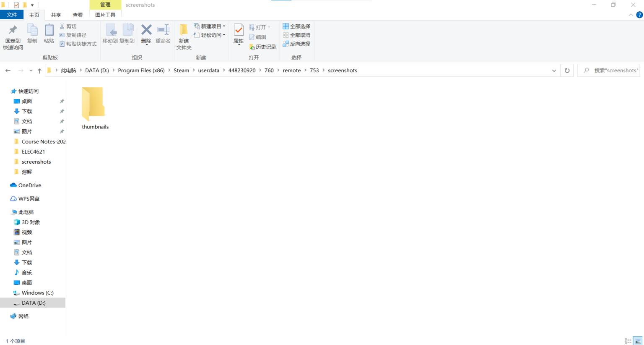This screenshot has height=345, width=644.
Task: Open the 共享 (Share) ribbon tab
Action: coord(56,15)
